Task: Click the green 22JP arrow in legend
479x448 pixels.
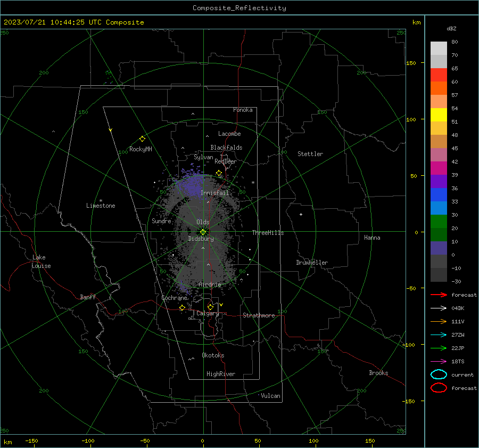Action: pyautogui.click(x=439, y=348)
